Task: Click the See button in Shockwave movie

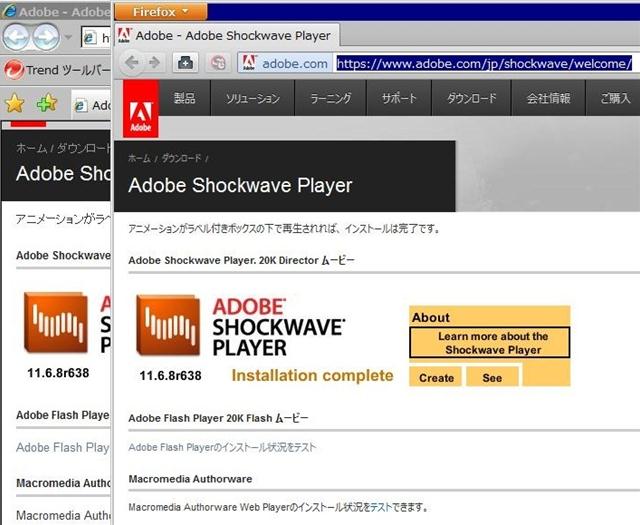Action: [493, 377]
